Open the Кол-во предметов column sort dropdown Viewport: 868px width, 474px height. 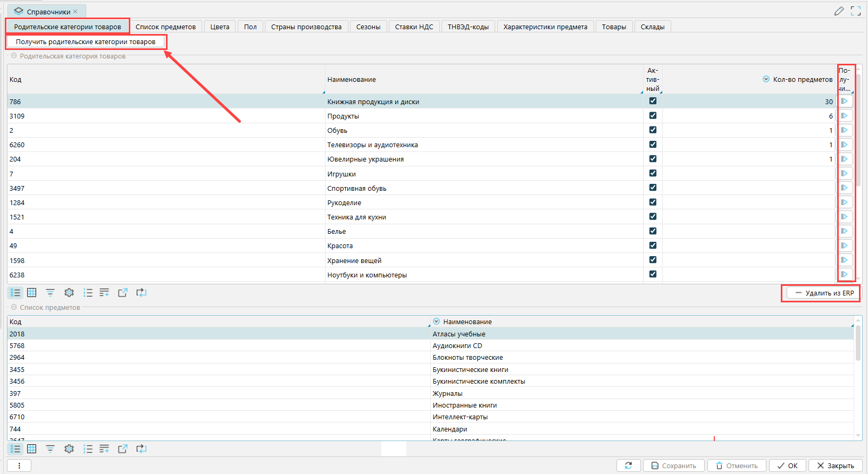coord(766,79)
